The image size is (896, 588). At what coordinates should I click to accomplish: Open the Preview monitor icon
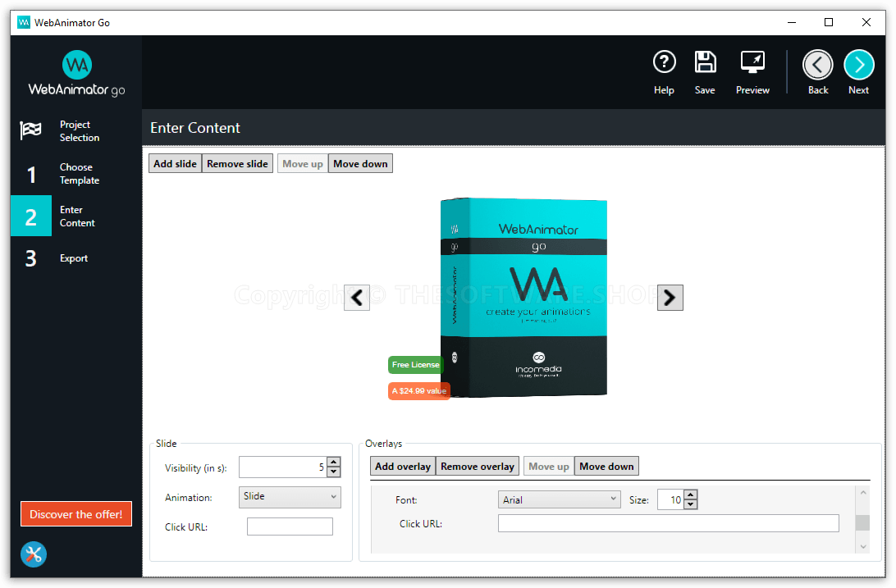(x=752, y=63)
